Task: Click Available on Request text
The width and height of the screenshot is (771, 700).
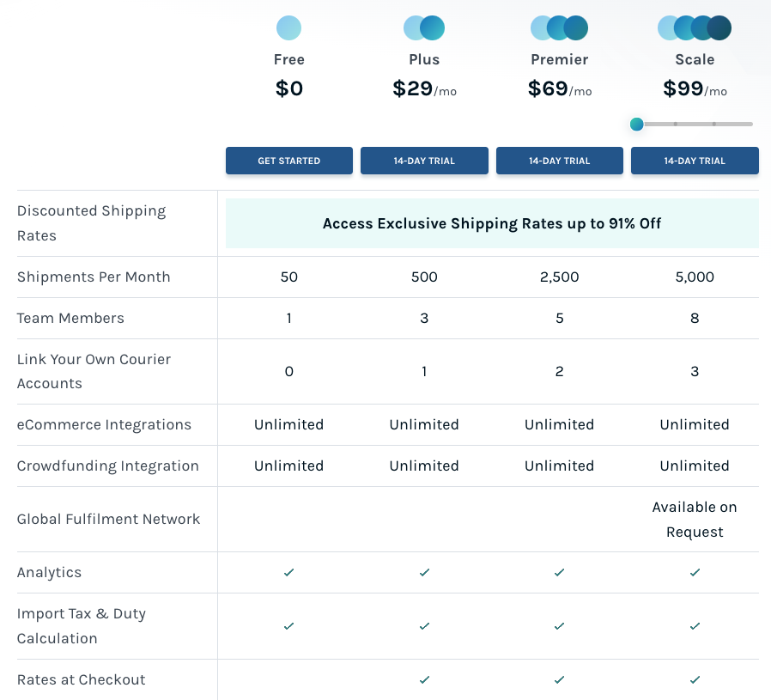Action: [695, 520]
